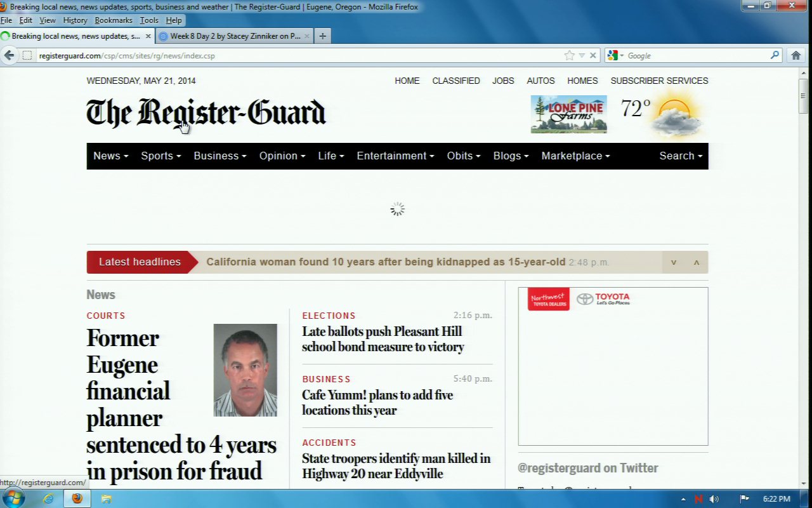The width and height of the screenshot is (812, 508).
Task: Expand the Sports navigation dropdown
Action: coord(160,156)
